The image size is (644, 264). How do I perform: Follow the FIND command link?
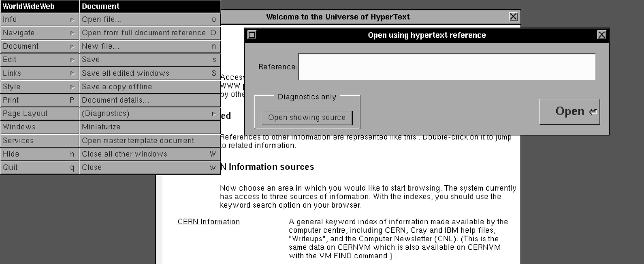click(360, 256)
